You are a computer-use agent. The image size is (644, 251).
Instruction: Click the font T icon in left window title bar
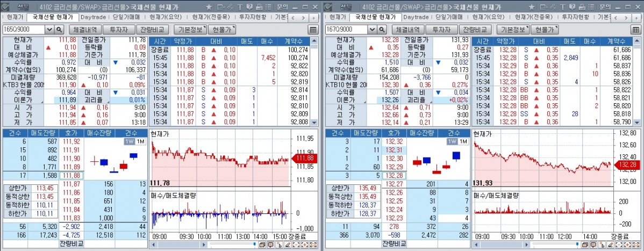(240, 7)
